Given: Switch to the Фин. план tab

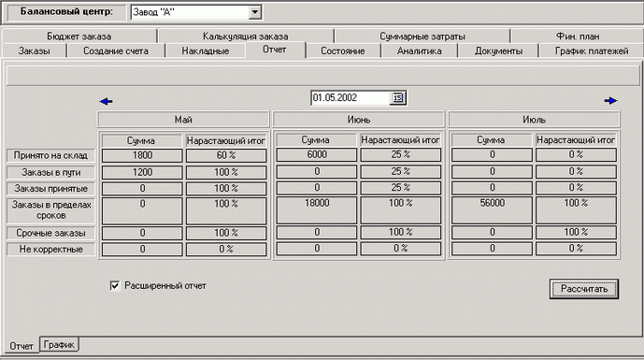Looking at the screenshot, I should (578, 36).
